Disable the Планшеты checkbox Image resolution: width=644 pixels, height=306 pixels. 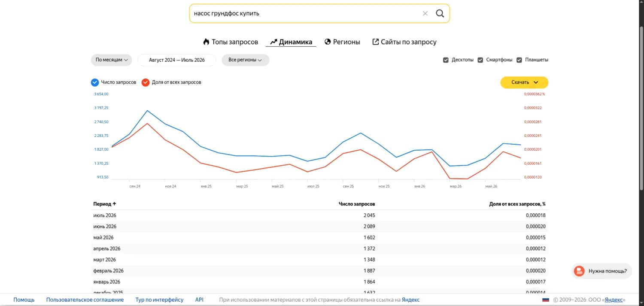pyautogui.click(x=519, y=60)
